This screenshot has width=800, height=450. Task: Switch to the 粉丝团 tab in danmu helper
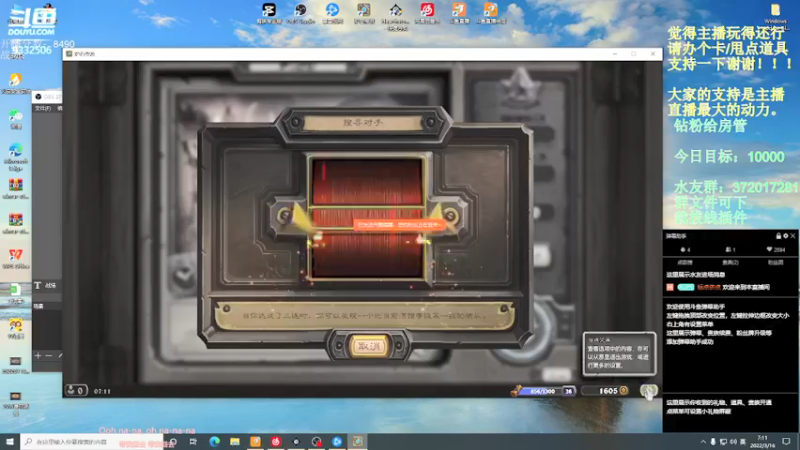tap(776, 262)
